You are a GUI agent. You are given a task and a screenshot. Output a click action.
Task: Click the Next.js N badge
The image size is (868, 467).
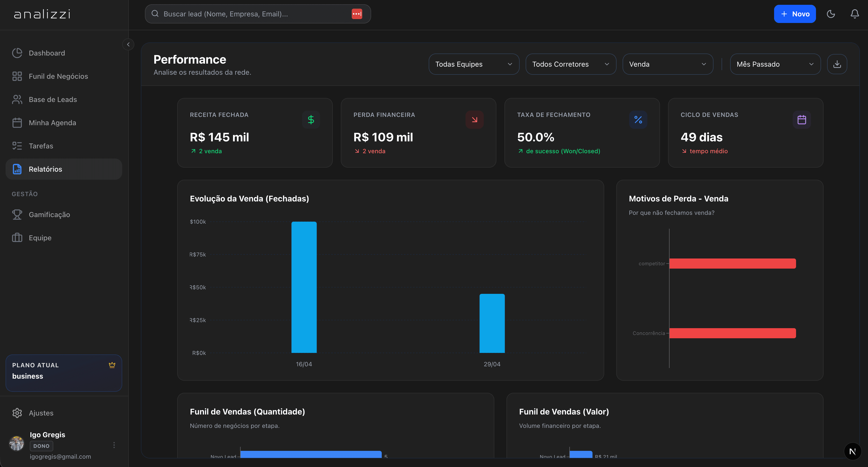pyautogui.click(x=853, y=452)
